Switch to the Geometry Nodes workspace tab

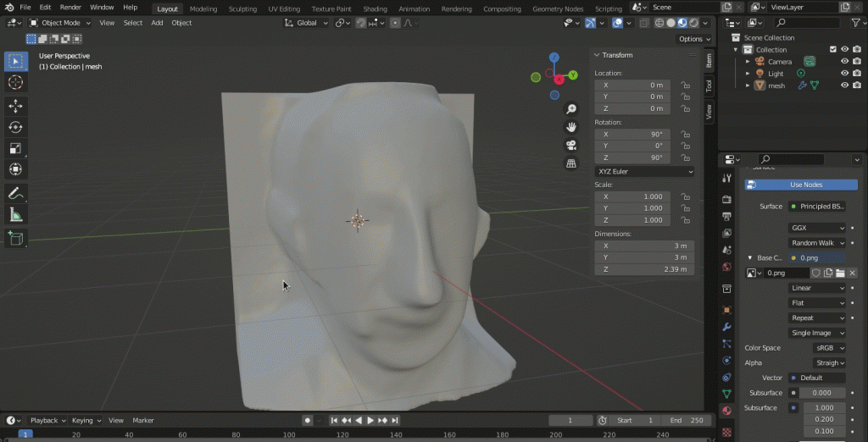click(558, 8)
